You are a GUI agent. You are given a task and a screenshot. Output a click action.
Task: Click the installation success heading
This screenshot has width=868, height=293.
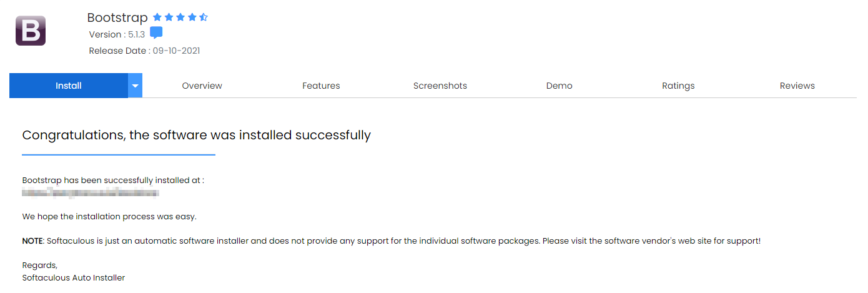(196, 135)
